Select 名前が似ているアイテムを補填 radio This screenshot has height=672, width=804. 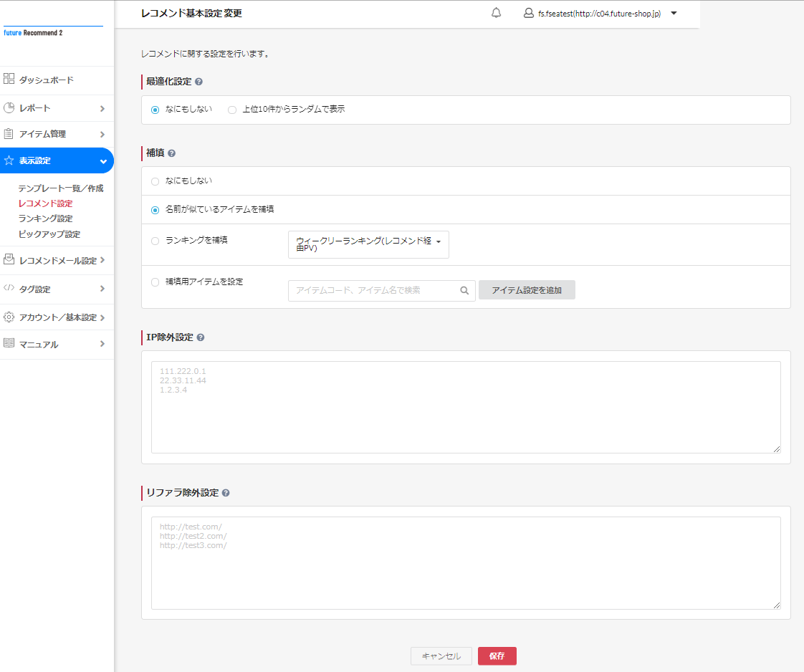click(155, 210)
